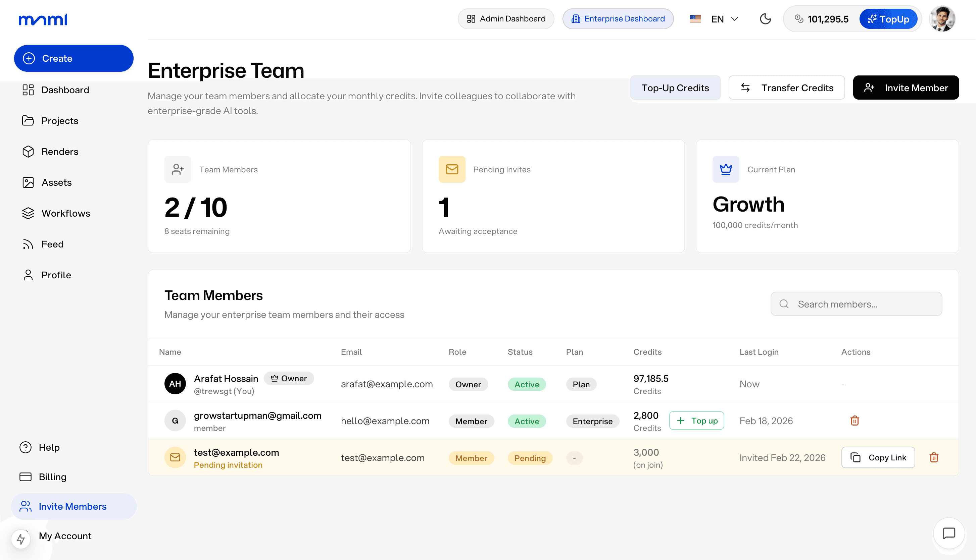This screenshot has height=560, width=976.
Task: Toggle dark mode with the moon icon
Action: (x=765, y=18)
